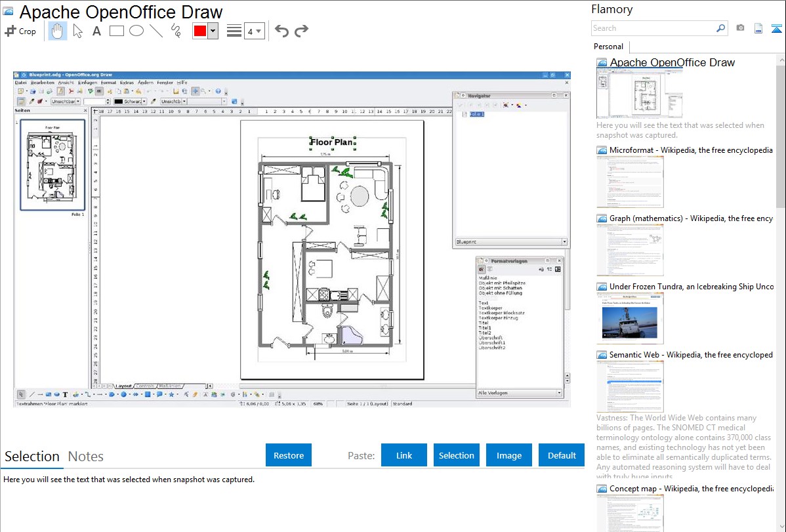This screenshot has width=786, height=532.
Task: Redo the last annotation
Action: click(301, 31)
